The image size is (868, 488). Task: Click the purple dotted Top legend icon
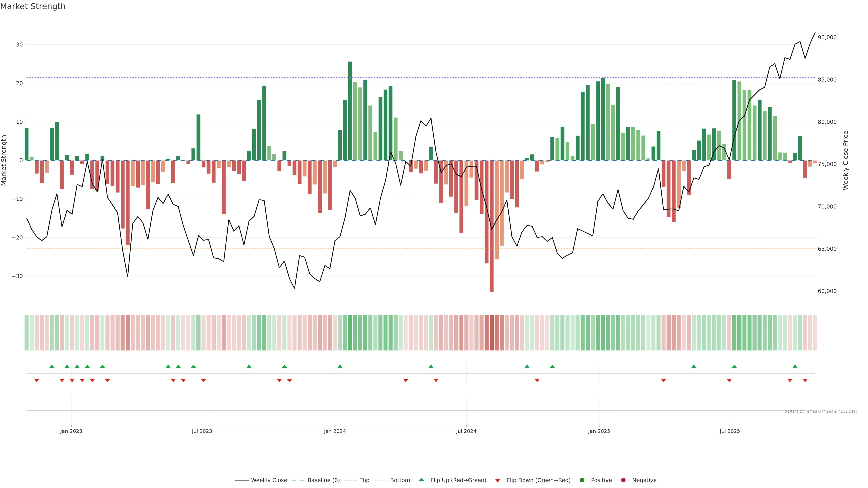point(350,480)
